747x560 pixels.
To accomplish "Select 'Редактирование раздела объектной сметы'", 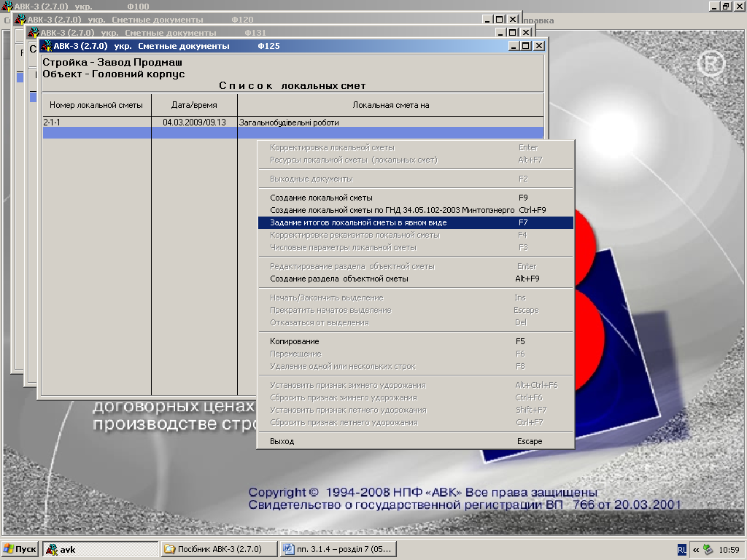I will pyautogui.click(x=415, y=266).
